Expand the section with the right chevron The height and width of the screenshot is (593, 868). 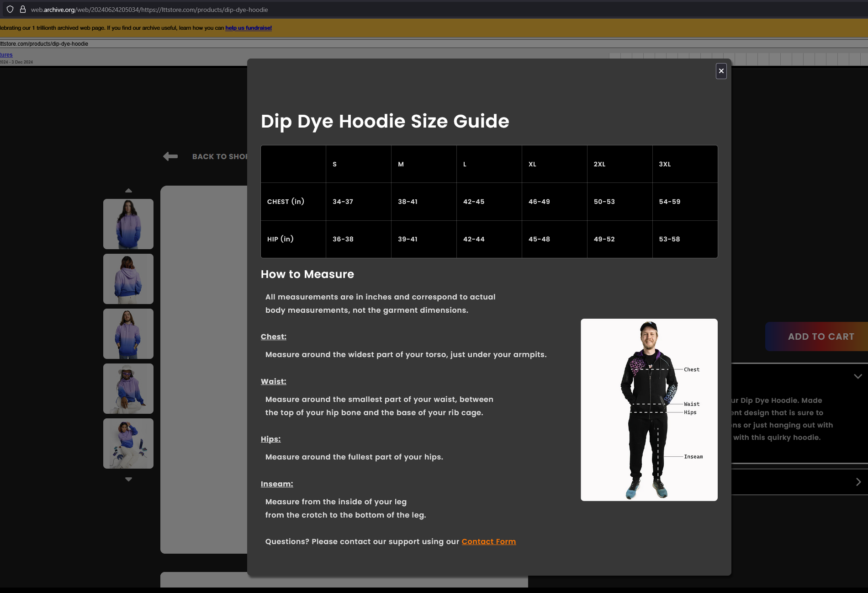pyautogui.click(x=858, y=482)
